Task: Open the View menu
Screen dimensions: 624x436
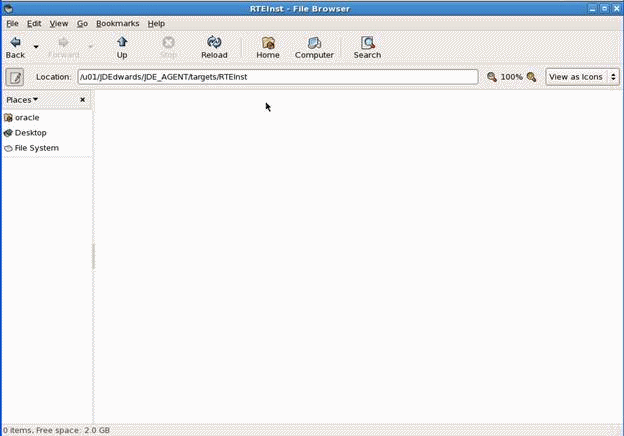Action: click(58, 23)
